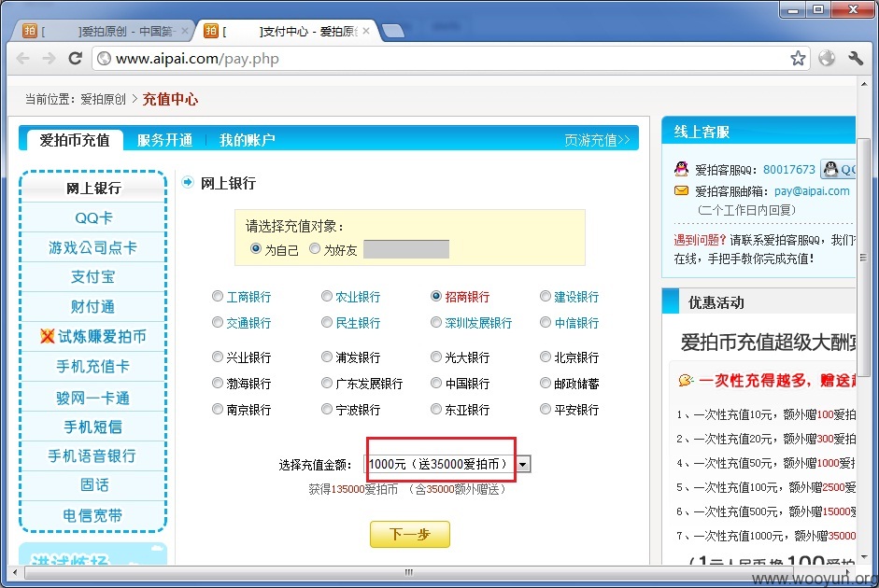Click the friend name input field
The image size is (879, 588).
[x=406, y=248]
